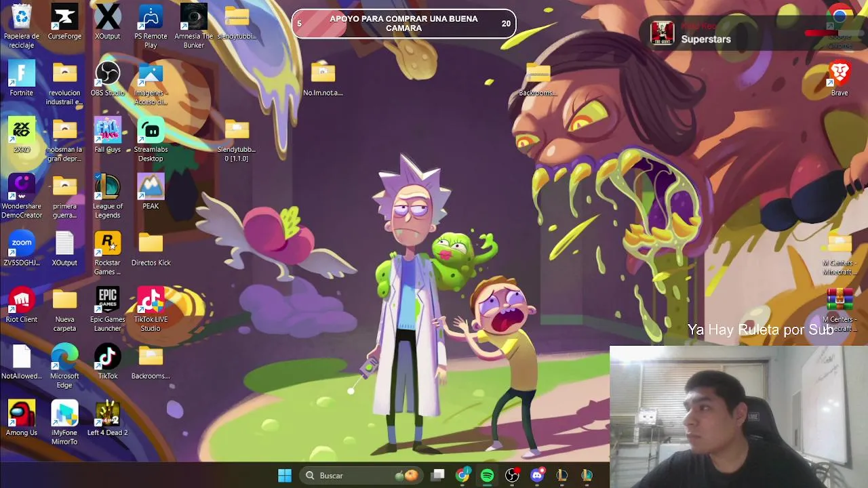The image size is (868, 488).
Task: Select the No.Im.not.a... folder
Action: click(323, 79)
